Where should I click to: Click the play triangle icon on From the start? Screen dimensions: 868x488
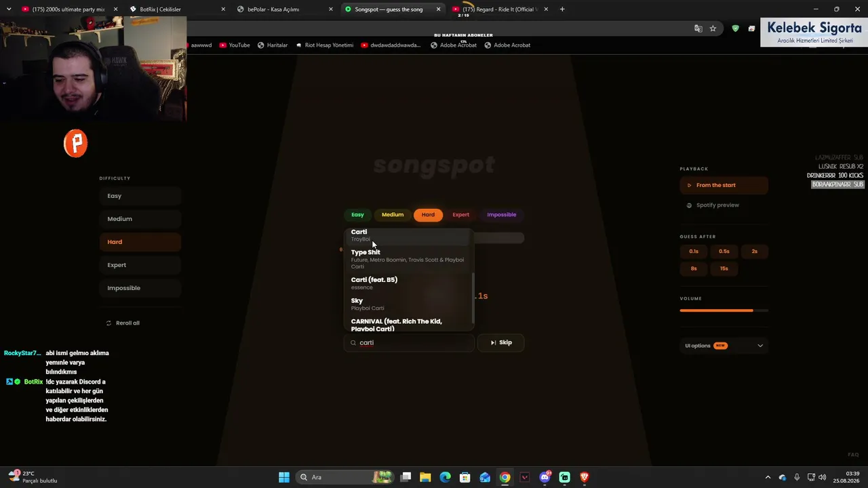pyautogui.click(x=690, y=185)
